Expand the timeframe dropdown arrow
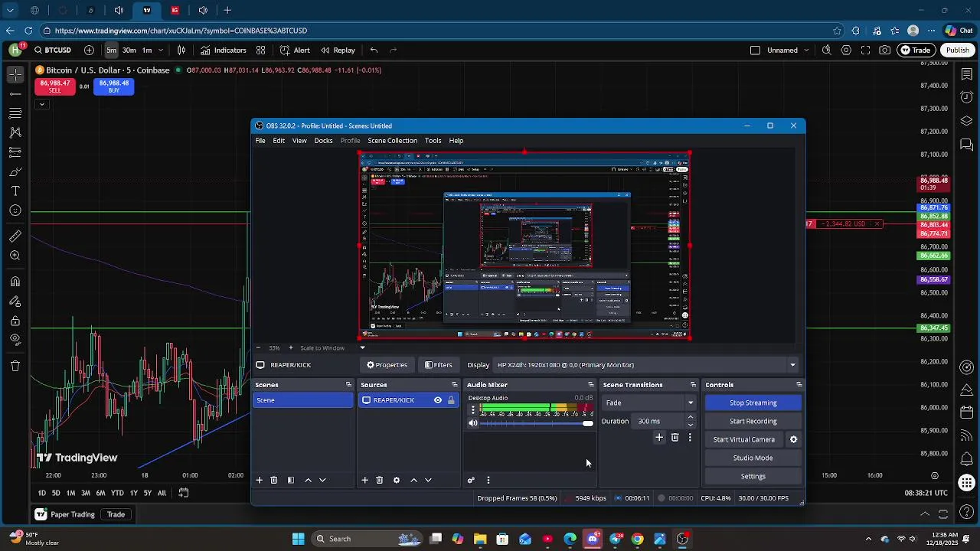 tap(162, 51)
